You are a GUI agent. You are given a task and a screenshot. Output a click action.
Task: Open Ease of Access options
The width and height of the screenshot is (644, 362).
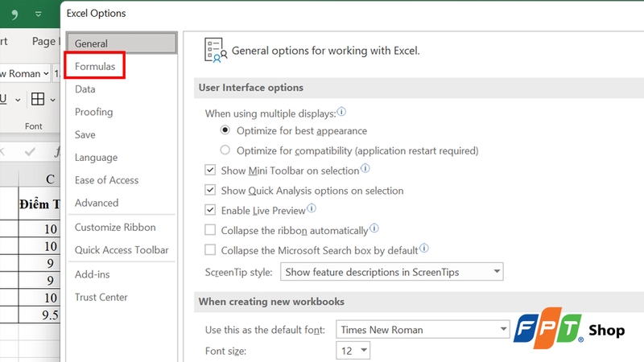(x=106, y=179)
